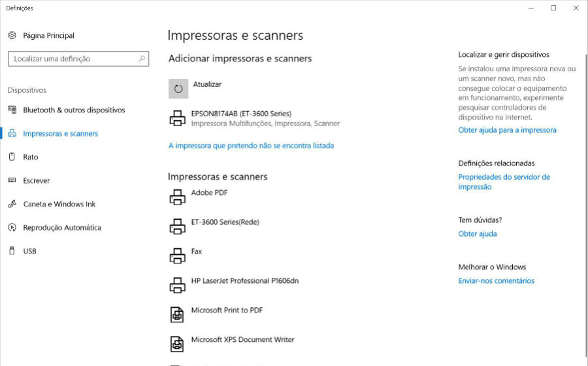The width and height of the screenshot is (588, 366).
Task: Click 'Enviar-nos comentários' link
Action: click(x=496, y=281)
